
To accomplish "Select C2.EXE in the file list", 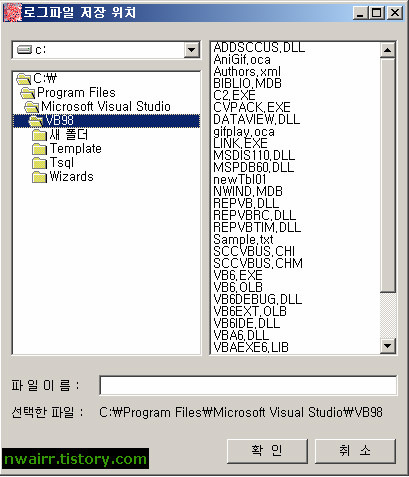I will click(x=235, y=95).
